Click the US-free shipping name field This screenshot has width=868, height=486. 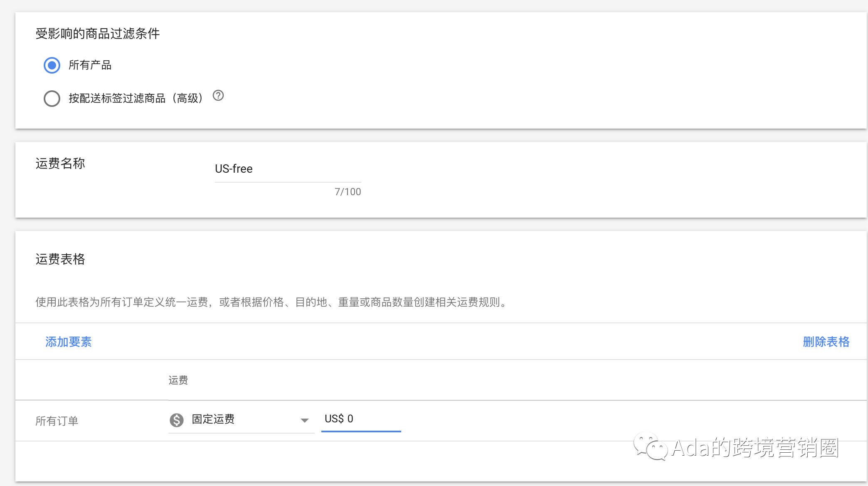click(287, 169)
